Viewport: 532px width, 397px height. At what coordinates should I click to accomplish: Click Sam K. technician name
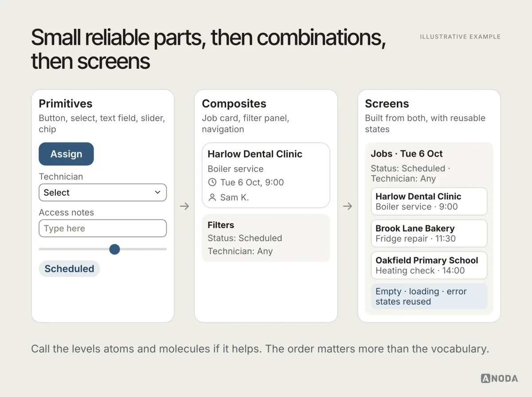(x=235, y=197)
